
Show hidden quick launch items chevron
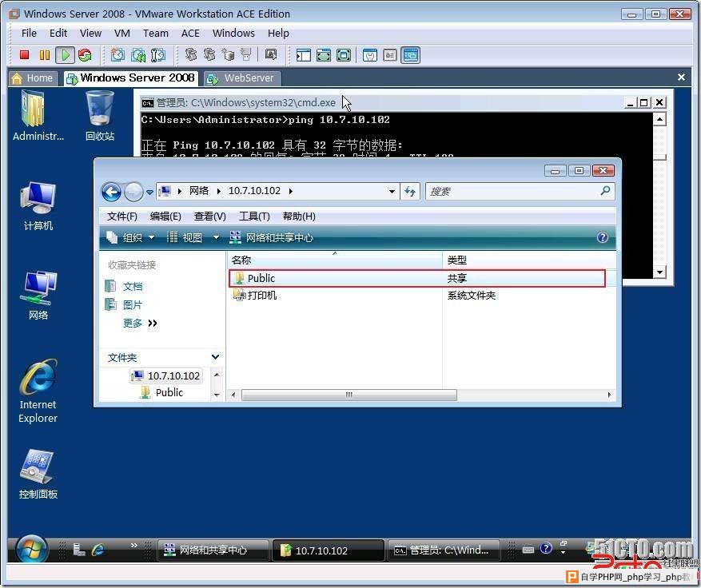(x=133, y=545)
